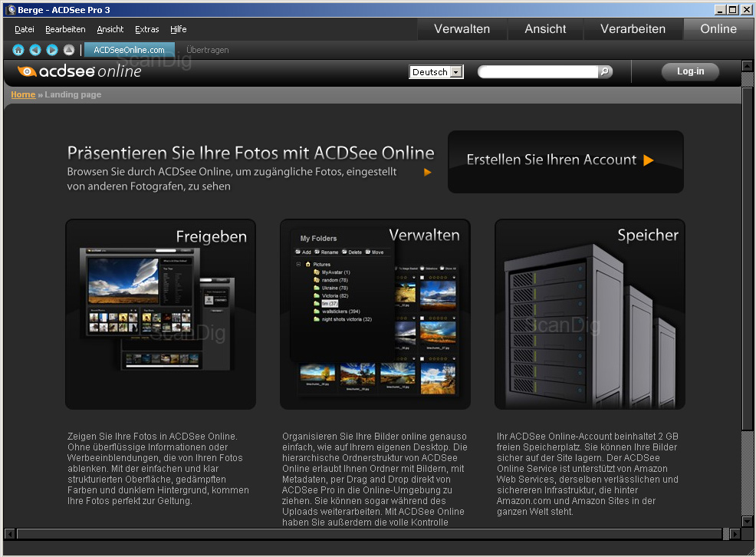Click the vertical scrollbar down arrow

pos(747,521)
